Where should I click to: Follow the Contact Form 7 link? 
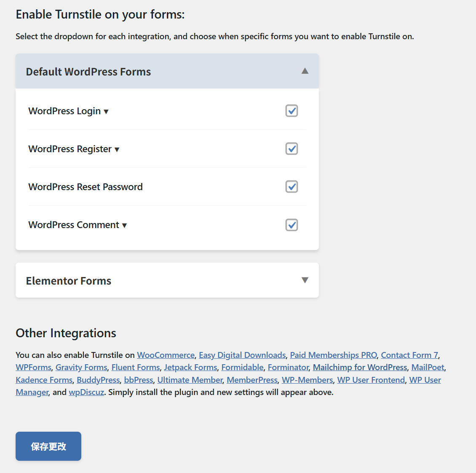pyautogui.click(x=409, y=355)
